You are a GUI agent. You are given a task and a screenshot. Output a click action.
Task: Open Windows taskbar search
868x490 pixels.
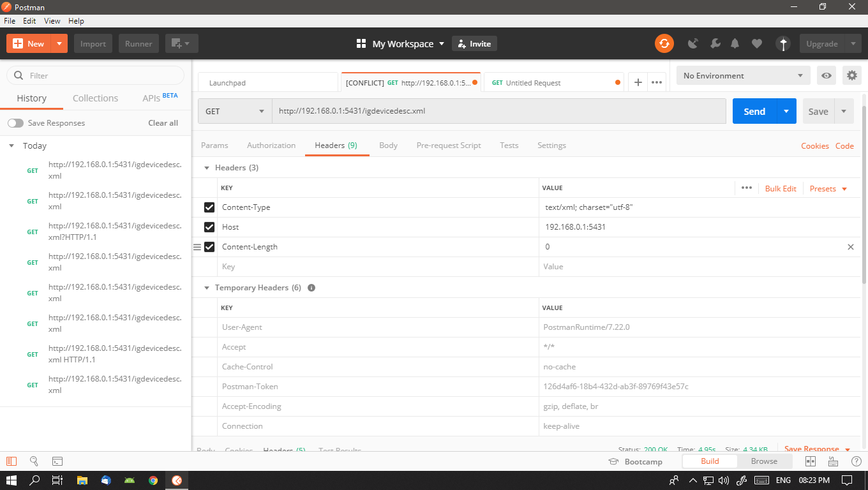coord(35,480)
